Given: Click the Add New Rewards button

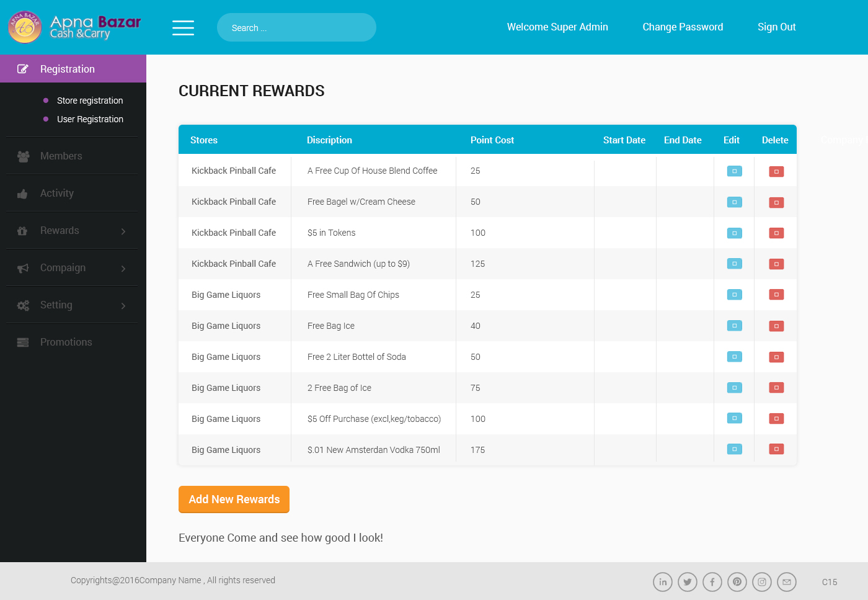Looking at the screenshot, I should (x=234, y=499).
